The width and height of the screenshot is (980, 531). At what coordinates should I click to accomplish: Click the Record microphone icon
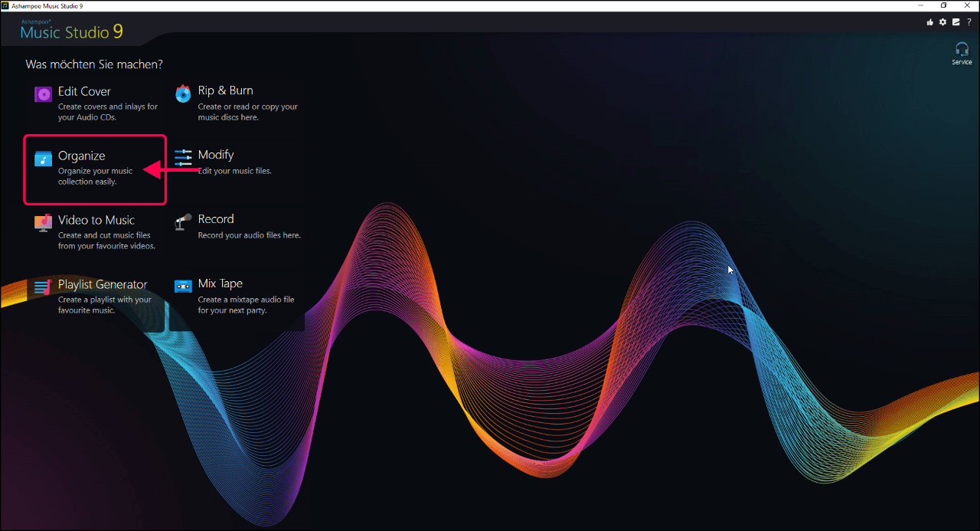click(183, 221)
